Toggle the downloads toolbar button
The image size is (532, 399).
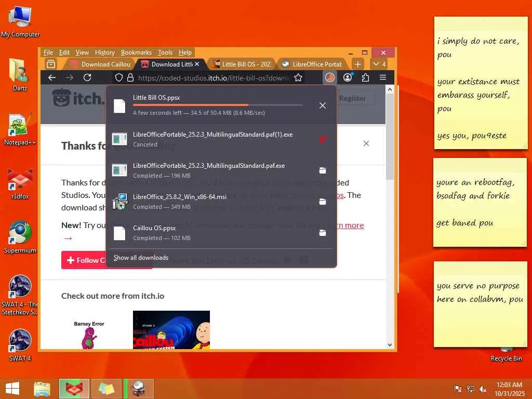330,78
